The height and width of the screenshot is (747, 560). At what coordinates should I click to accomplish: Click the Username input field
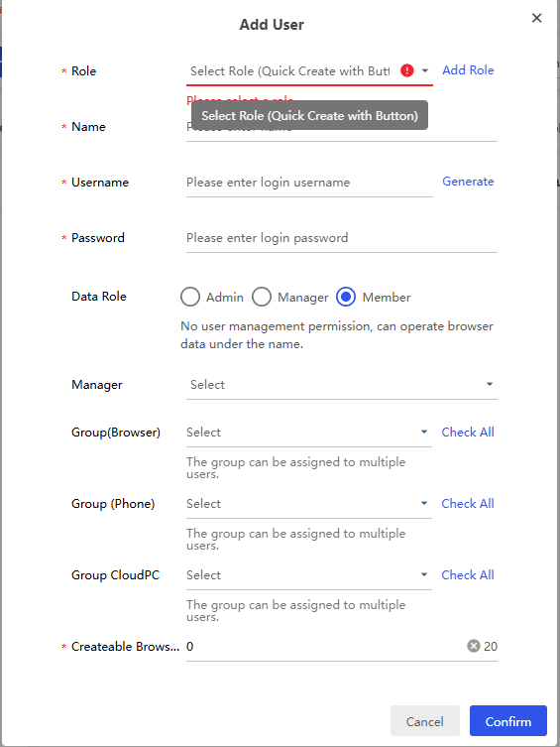(x=309, y=183)
